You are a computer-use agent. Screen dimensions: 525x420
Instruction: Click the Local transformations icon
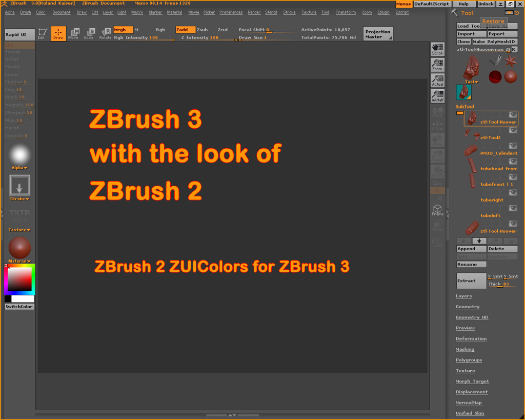[x=437, y=112]
